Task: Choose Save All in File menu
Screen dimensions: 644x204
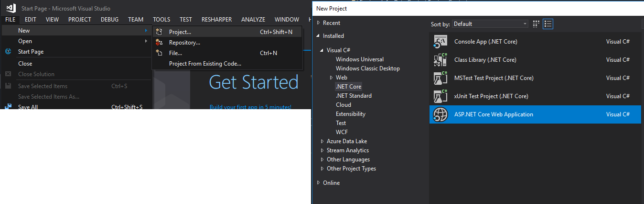Action: click(76, 107)
